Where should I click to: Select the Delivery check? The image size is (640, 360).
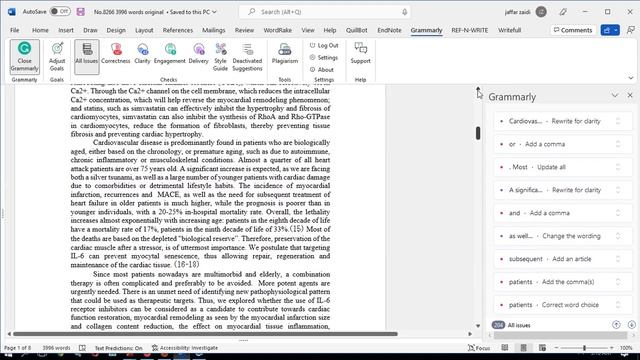click(198, 54)
